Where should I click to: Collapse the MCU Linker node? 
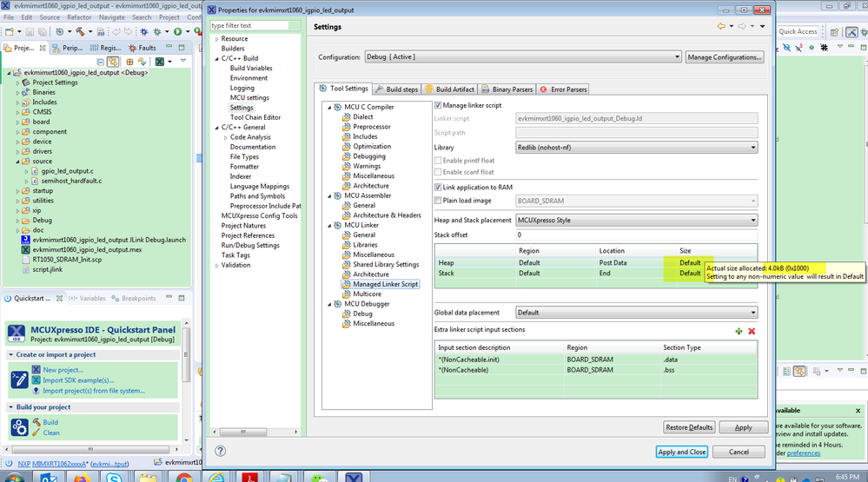328,225
